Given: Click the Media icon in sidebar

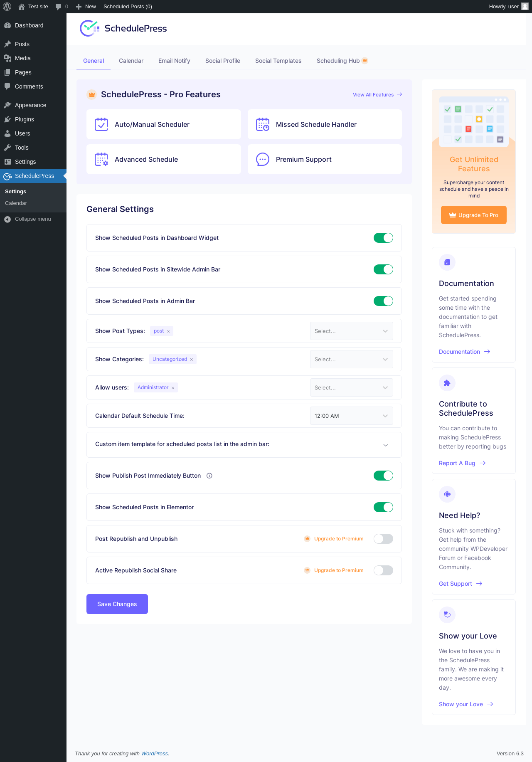Looking at the screenshot, I should point(7,58).
